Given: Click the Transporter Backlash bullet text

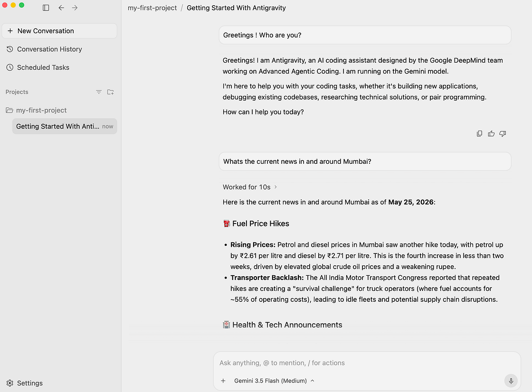Looking at the screenshot, I should 365,289.
